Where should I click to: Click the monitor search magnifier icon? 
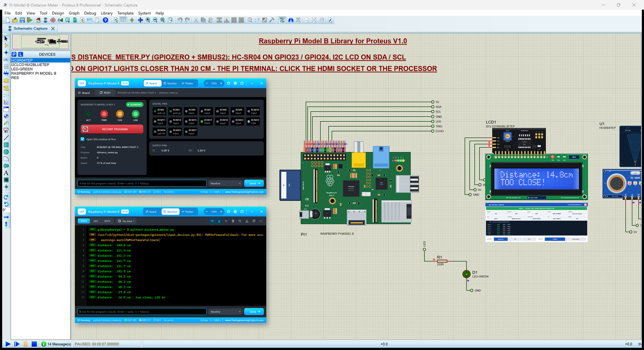pyautogui.click(x=240, y=221)
